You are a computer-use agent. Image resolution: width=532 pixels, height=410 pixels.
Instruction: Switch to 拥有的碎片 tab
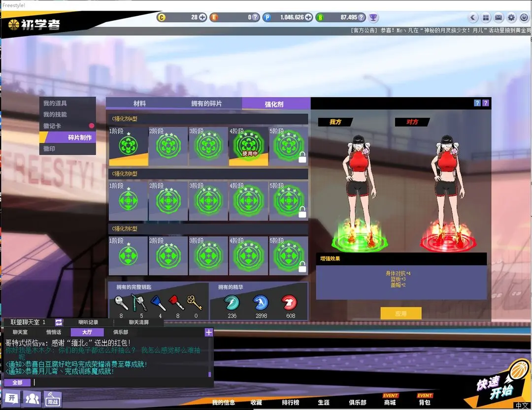pyautogui.click(x=206, y=103)
